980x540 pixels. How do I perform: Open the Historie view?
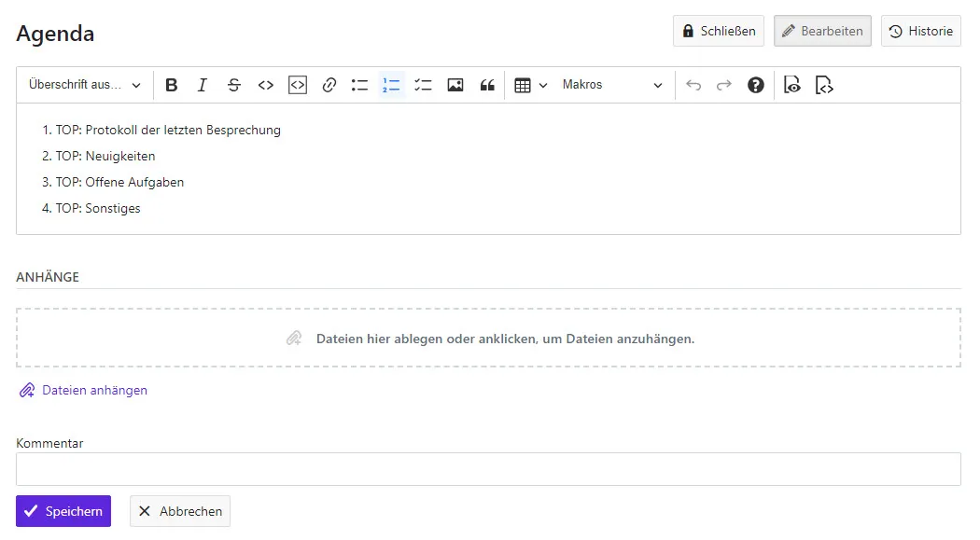click(x=920, y=31)
